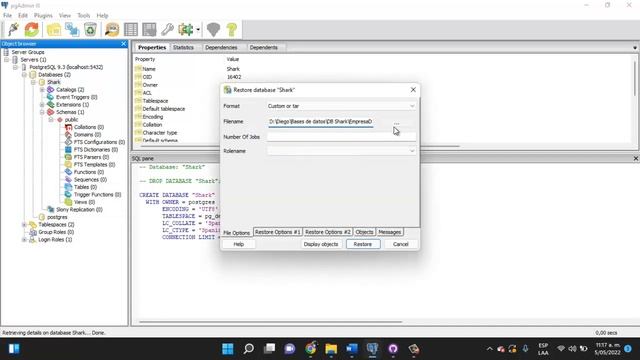640x360 pixels.
Task: Select Event Triggers (0) tree item
Action: (x=76, y=97)
